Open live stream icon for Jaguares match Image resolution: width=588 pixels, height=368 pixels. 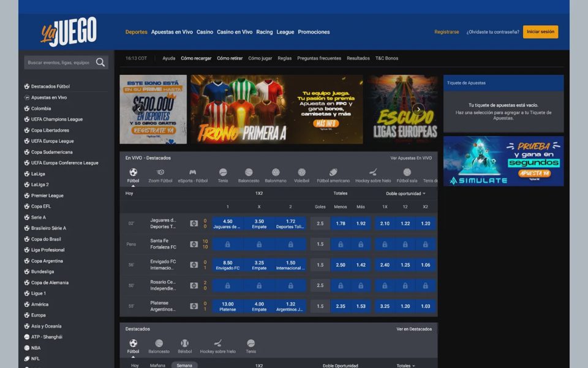point(194,223)
